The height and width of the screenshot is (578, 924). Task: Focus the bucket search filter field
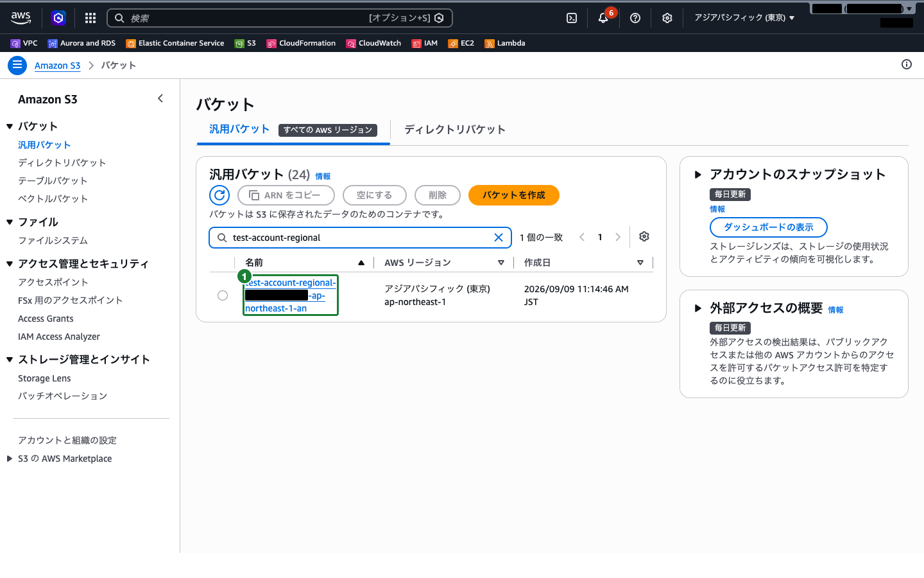[x=360, y=238]
